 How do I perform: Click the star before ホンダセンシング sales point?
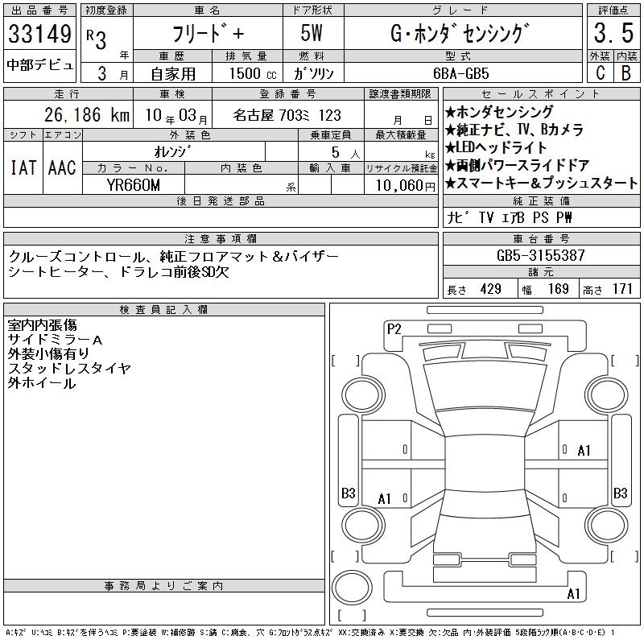pos(450,112)
